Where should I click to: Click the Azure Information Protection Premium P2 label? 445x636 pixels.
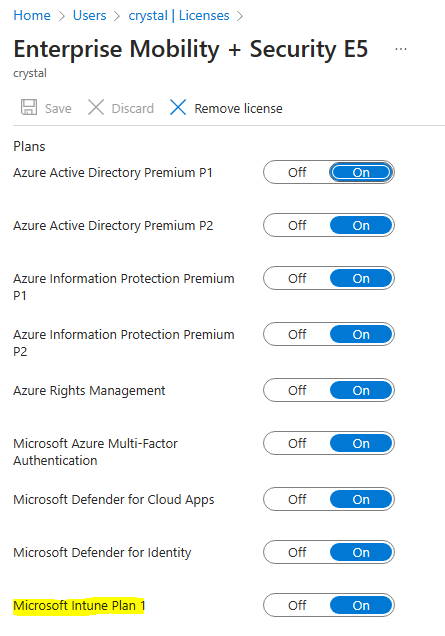(x=124, y=343)
